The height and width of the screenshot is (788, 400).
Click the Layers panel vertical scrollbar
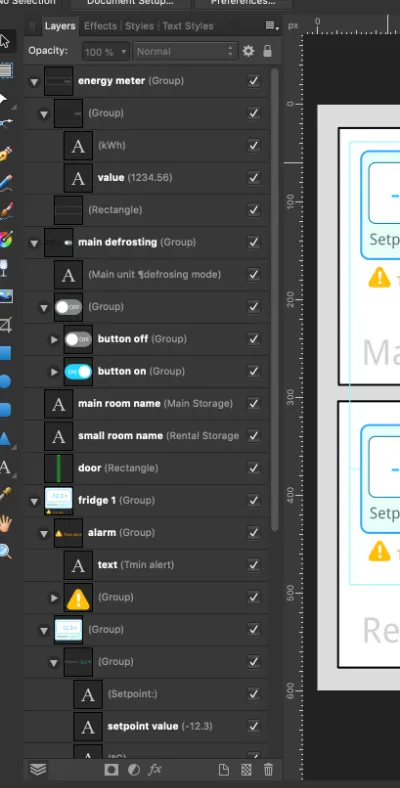point(274,300)
